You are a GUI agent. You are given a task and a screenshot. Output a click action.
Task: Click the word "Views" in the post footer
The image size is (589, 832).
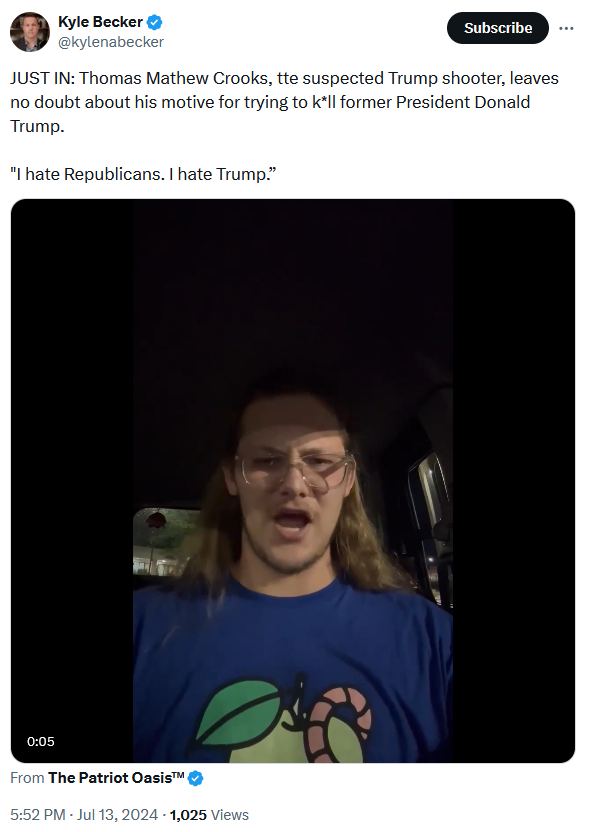[x=230, y=814]
